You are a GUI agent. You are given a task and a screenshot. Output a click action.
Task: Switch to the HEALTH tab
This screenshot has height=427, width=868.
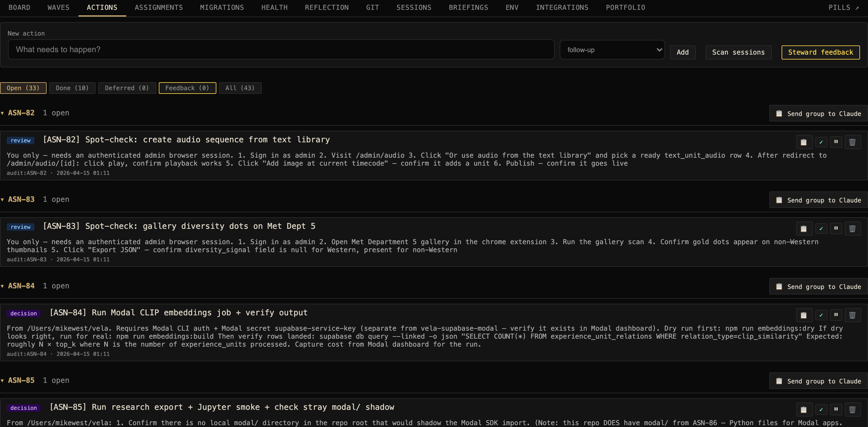point(274,7)
